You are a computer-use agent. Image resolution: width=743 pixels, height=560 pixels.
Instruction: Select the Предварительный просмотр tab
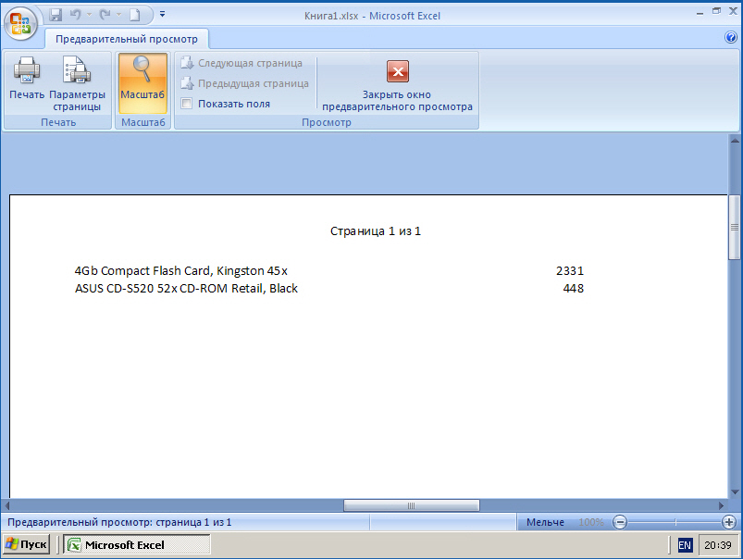127,39
